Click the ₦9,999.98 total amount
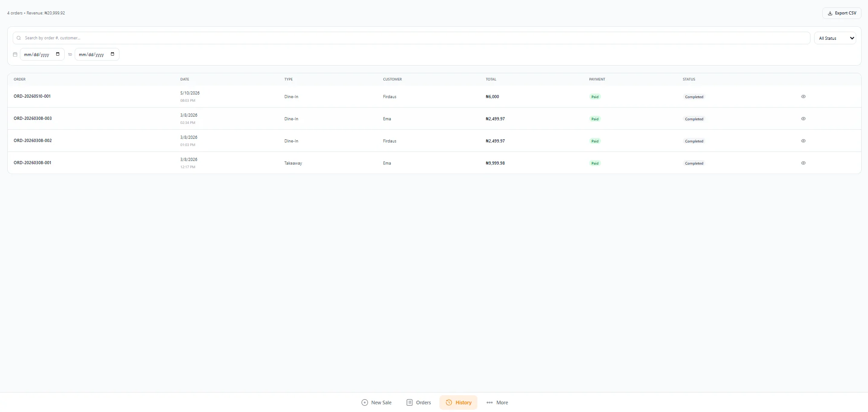Viewport: 868px width, 412px height. click(495, 163)
